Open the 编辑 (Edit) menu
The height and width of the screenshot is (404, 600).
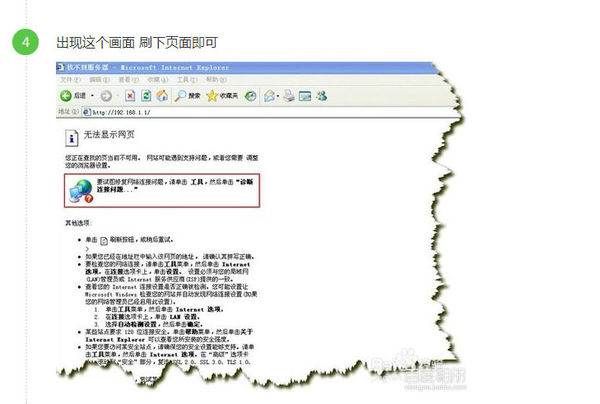click(99, 80)
